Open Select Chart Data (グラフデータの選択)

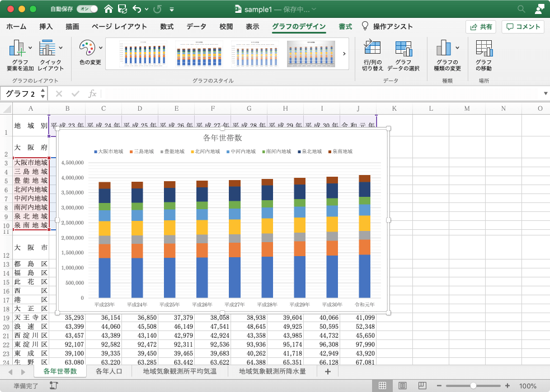click(x=403, y=49)
